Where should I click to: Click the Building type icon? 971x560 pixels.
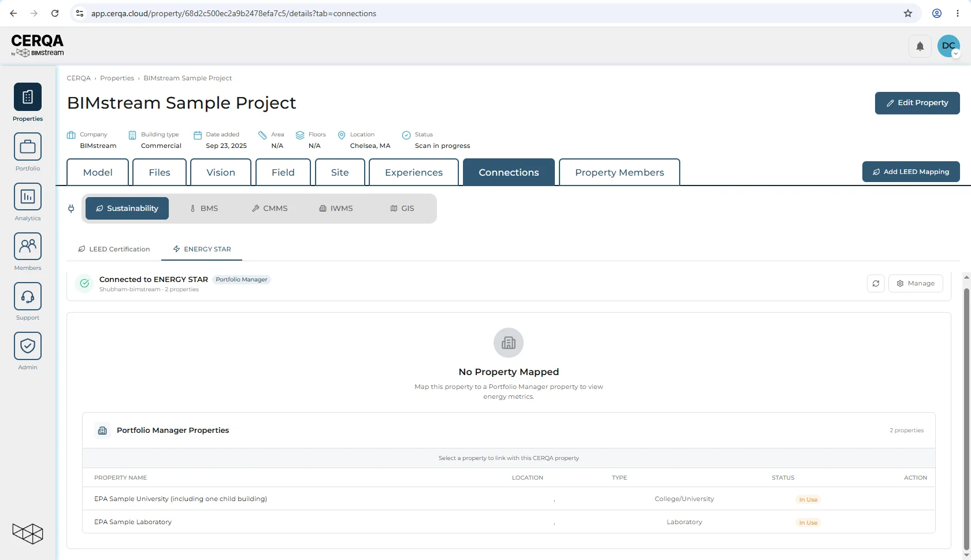[x=132, y=135]
